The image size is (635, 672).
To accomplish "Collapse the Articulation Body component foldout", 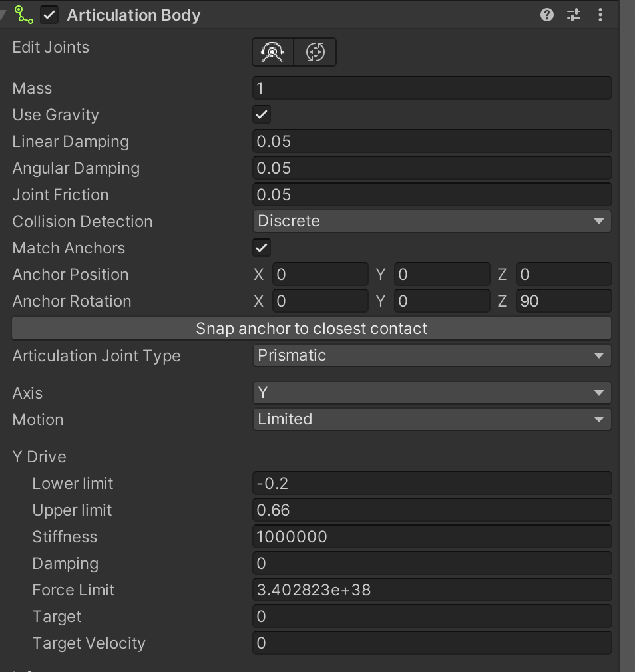I will (x=5, y=15).
